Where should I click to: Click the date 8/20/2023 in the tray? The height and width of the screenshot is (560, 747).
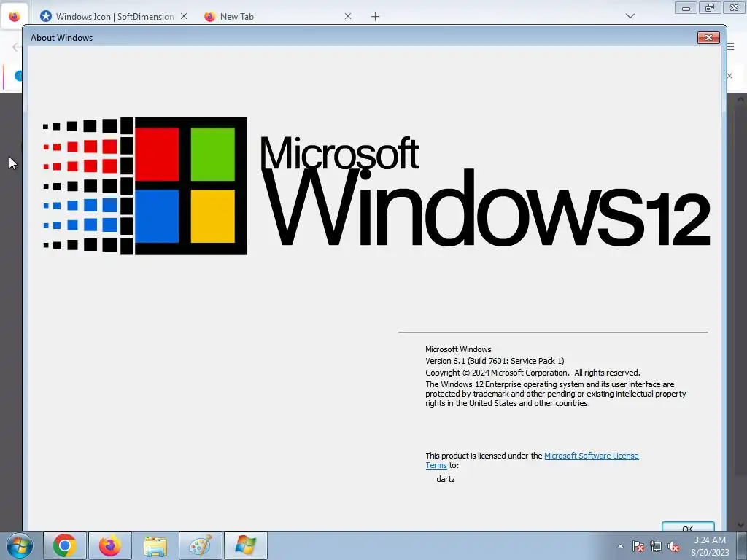[x=710, y=553]
